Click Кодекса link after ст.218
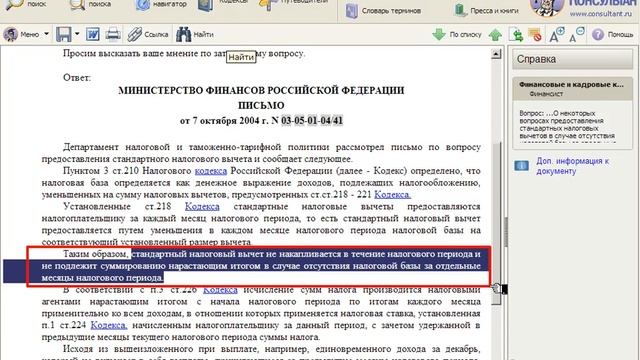Screen dimensions: 640x360 coord(202,207)
